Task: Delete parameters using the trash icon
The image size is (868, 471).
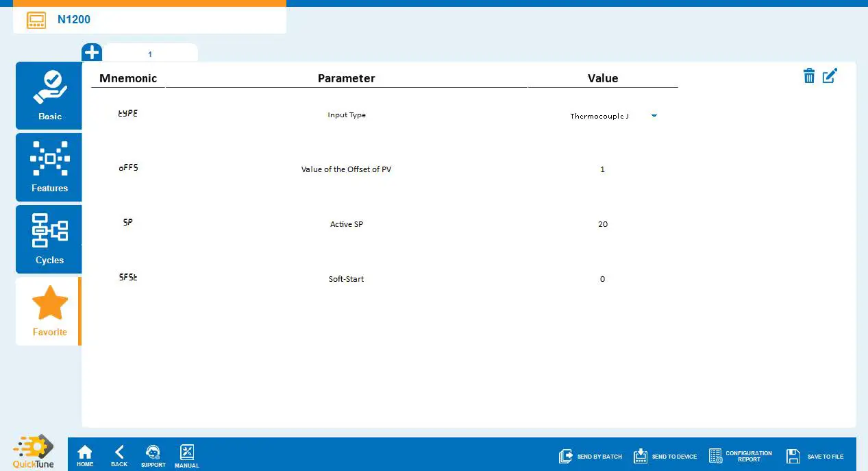Action: pyautogui.click(x=809, y=76)
